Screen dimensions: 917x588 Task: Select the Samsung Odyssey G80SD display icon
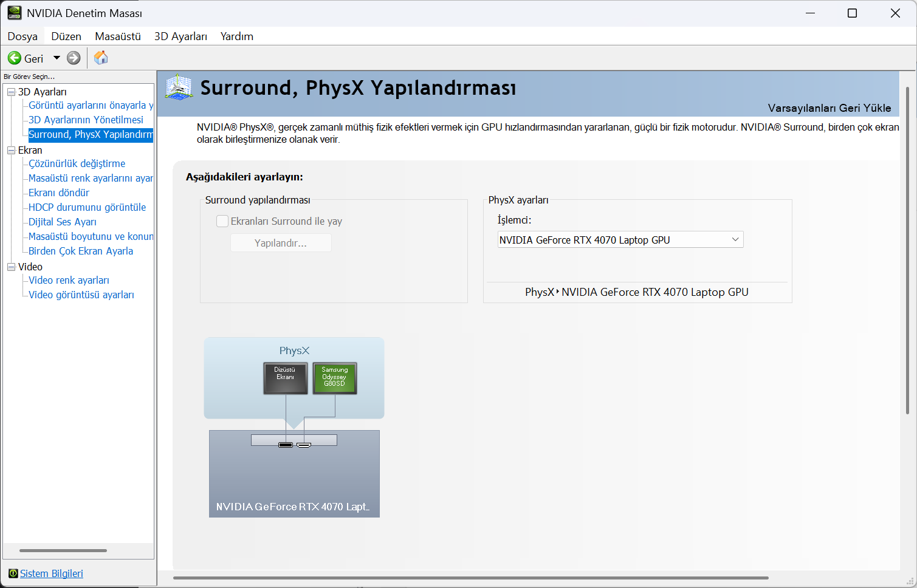(x=335, y=378)
